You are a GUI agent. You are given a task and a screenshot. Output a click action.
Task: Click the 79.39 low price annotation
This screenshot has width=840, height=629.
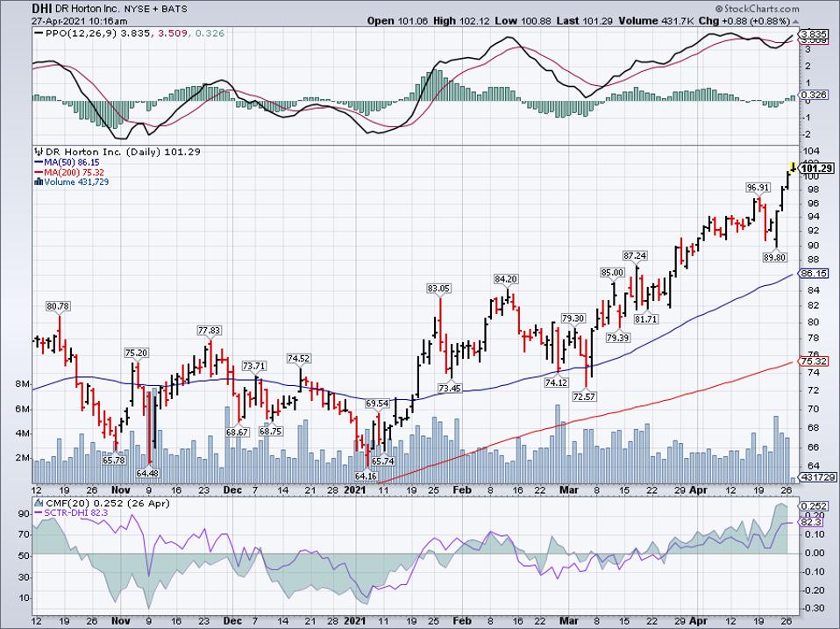[619, 338]
